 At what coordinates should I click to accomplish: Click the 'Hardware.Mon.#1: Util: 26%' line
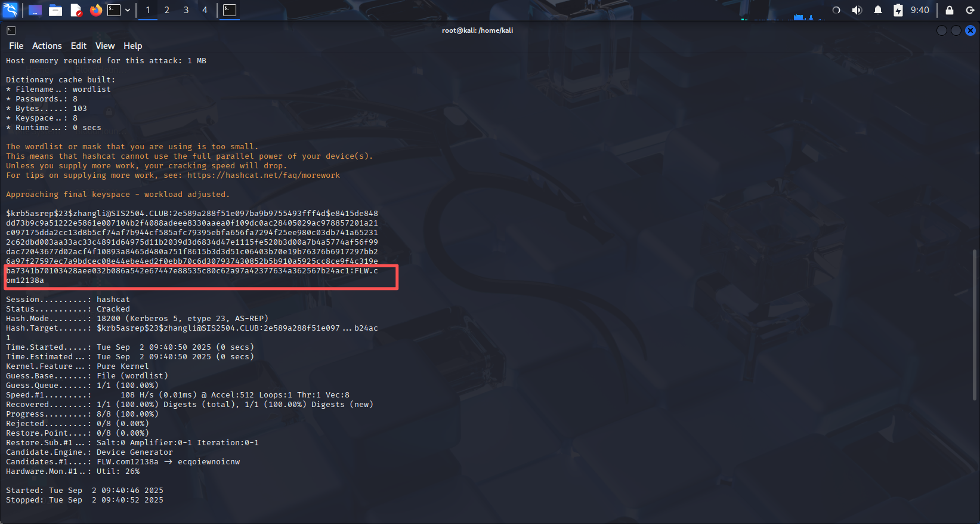[x=73, y=471]
